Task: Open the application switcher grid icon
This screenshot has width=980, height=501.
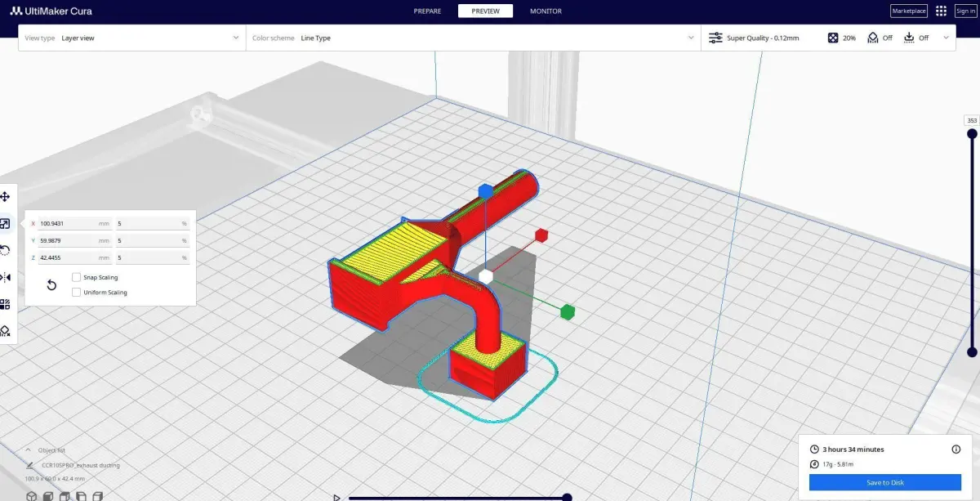Action: coord(941,11)
